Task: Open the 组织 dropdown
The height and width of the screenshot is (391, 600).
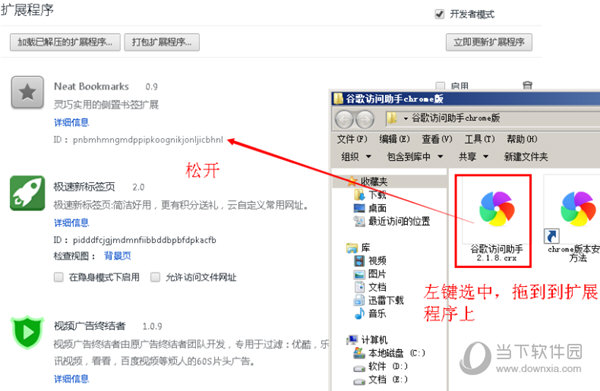Action: pyautogui.click(x=356, y=156)
